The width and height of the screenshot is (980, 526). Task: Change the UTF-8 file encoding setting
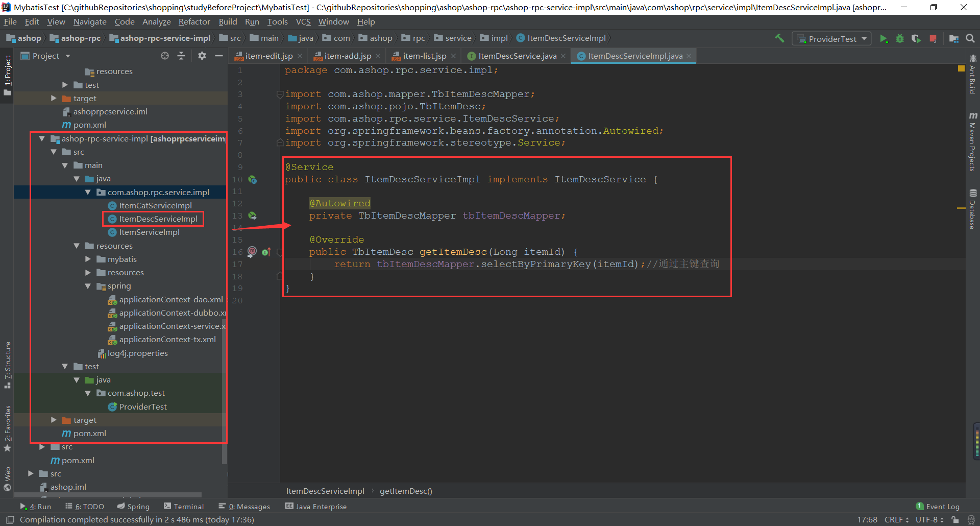pos(929,520)
